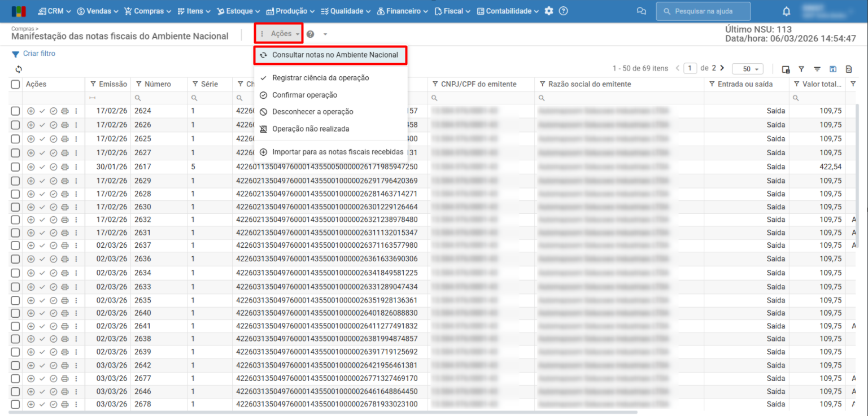Click the help question mark in the top bar
Screen dimensions: 868x416
pyautogui.click(x=563, y=11)
